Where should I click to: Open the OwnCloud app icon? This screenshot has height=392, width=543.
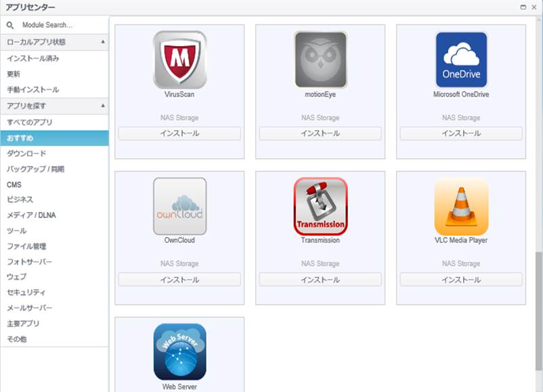tap(179, 206)
